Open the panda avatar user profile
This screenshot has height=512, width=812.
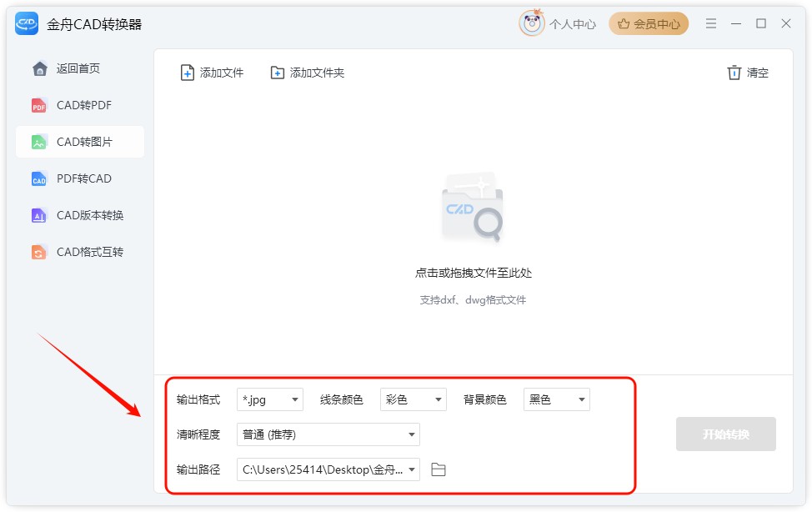pos(531,23)
